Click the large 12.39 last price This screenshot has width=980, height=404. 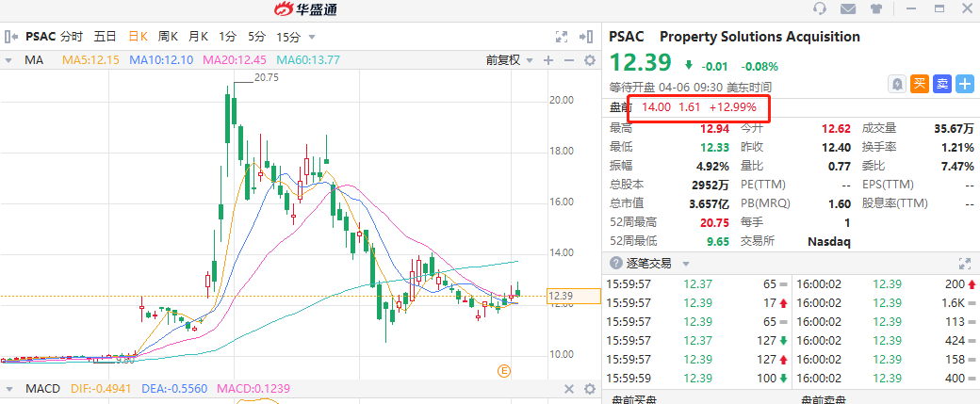click(641, 63)
